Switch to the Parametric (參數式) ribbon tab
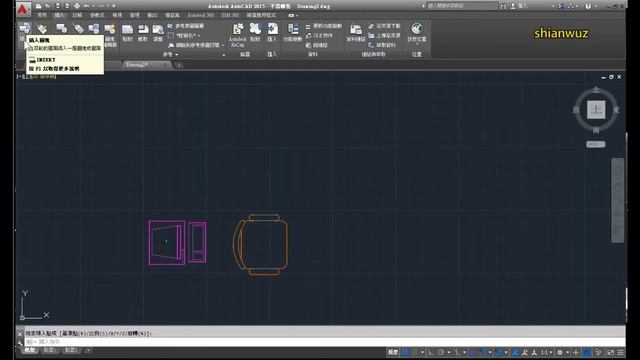This screenshot has width=640, height=360. pyautogui.click(x=97, y=15)
